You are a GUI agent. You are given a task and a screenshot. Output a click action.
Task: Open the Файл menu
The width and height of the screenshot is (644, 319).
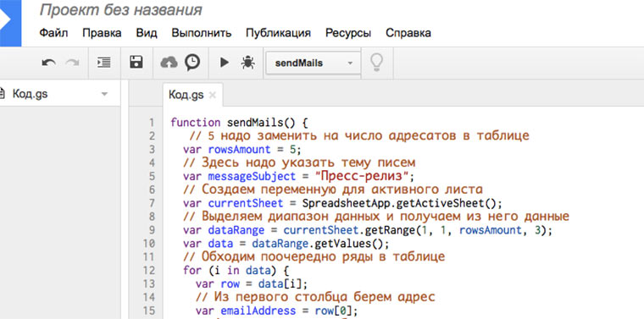point(53,33)
